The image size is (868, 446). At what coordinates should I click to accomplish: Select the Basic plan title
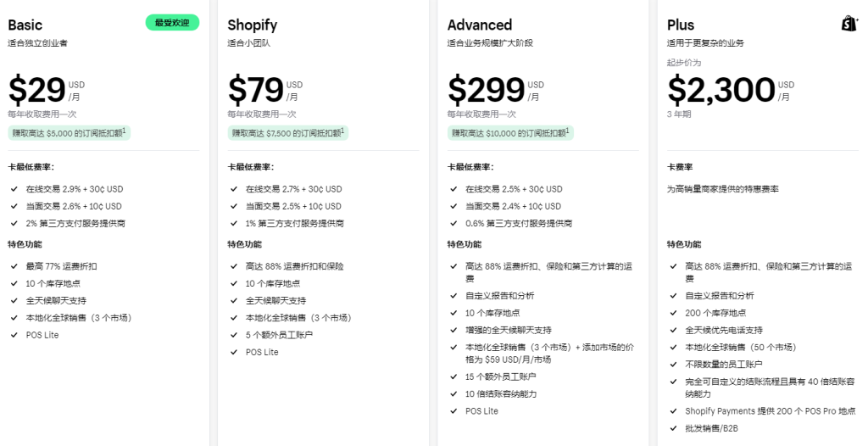pyautogui.click(x=25, y=25)
